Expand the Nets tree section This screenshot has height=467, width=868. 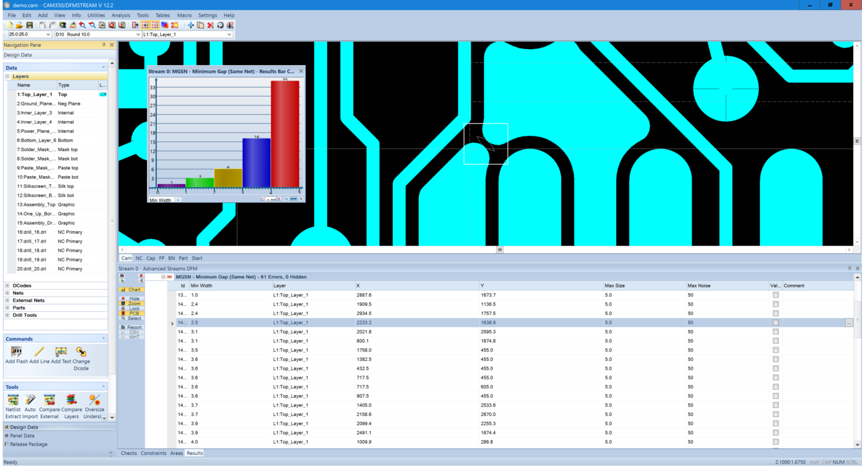pos(7,293)
